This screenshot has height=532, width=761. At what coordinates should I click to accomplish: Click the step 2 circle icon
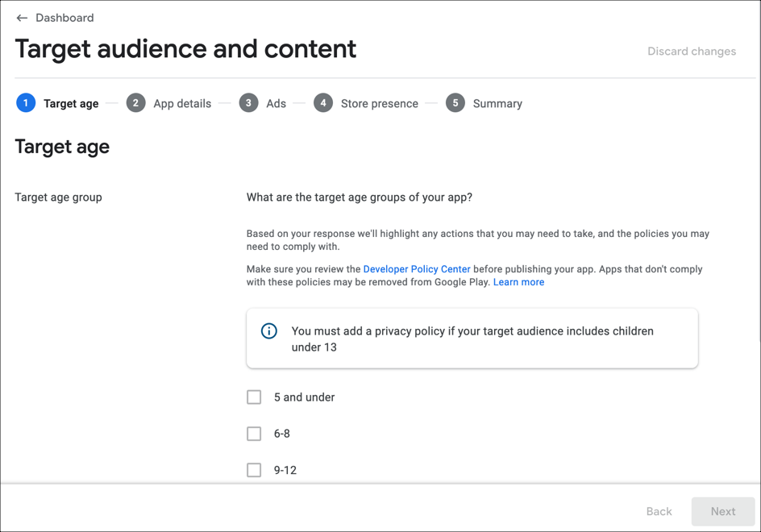[x=136, y=103]
